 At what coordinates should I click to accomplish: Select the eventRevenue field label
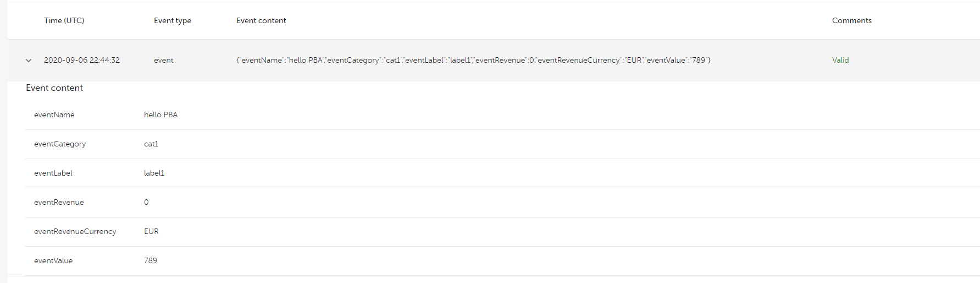tap(59, 202)
